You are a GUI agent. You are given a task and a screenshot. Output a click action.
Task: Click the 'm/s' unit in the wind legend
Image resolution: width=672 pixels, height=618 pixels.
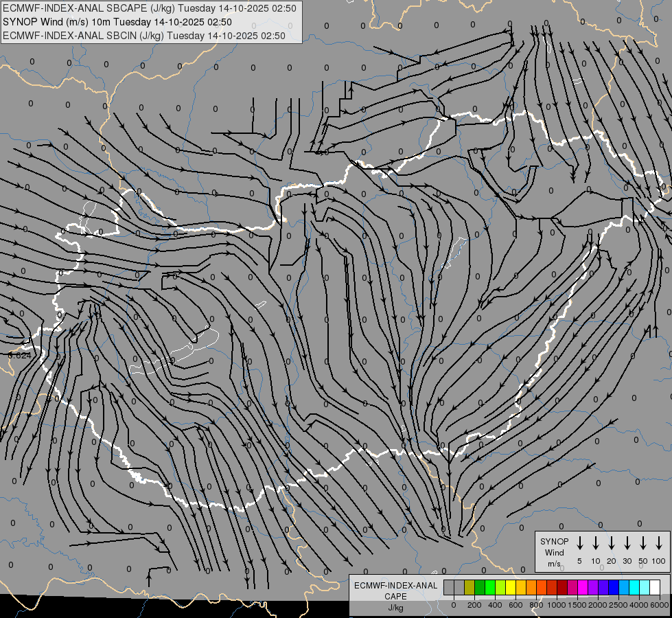tap(554, 564)
